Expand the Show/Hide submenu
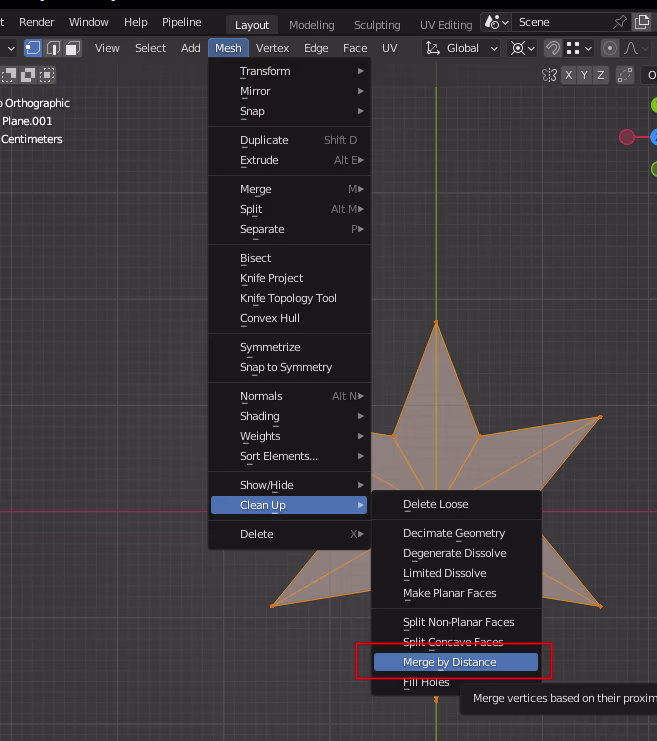Image resolution: width=657 pixels, height=741 pixels. pyautogui.click(x=289, y=485)
